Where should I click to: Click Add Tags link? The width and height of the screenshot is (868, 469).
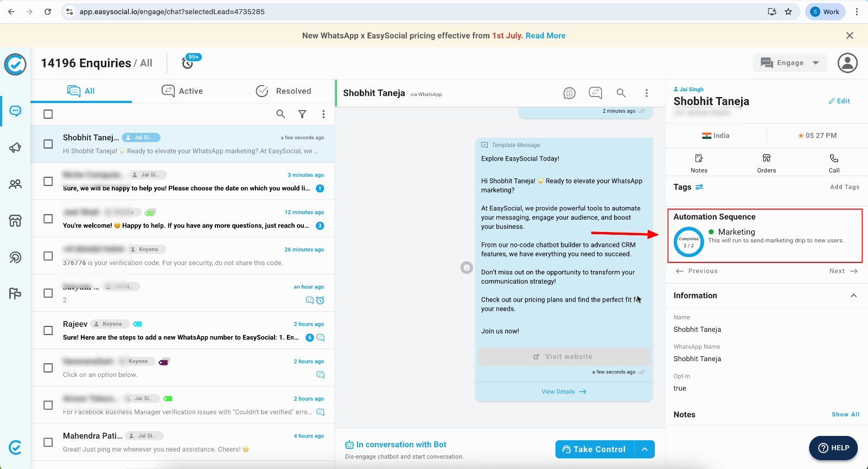pos(845,187)
